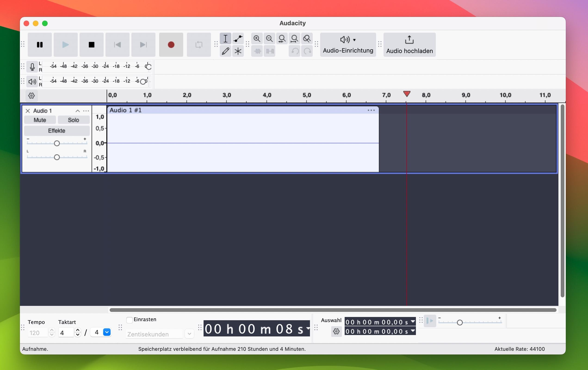588x370 pixels.
Task: Open timeline options gear icon
Action: click(x=31, y=96)
